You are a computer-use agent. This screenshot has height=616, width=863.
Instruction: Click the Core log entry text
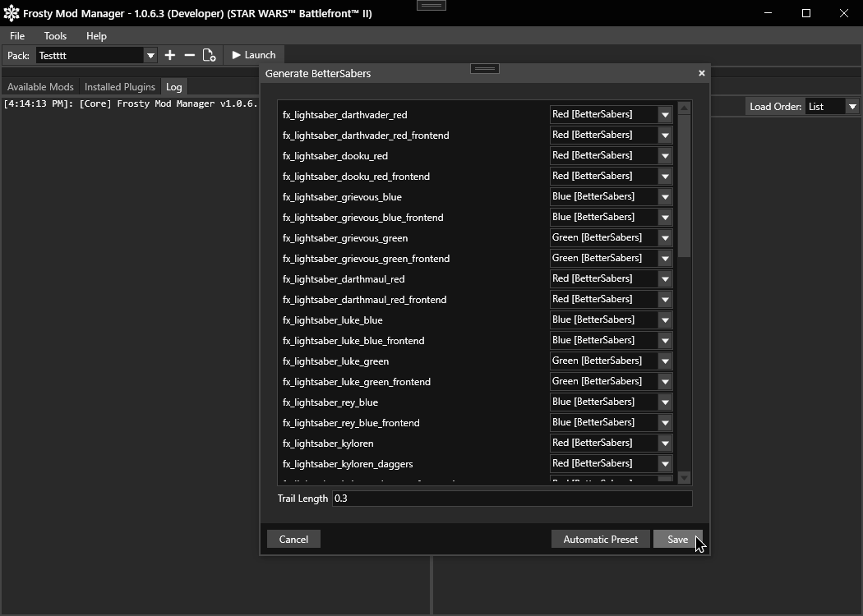[131, 103]
